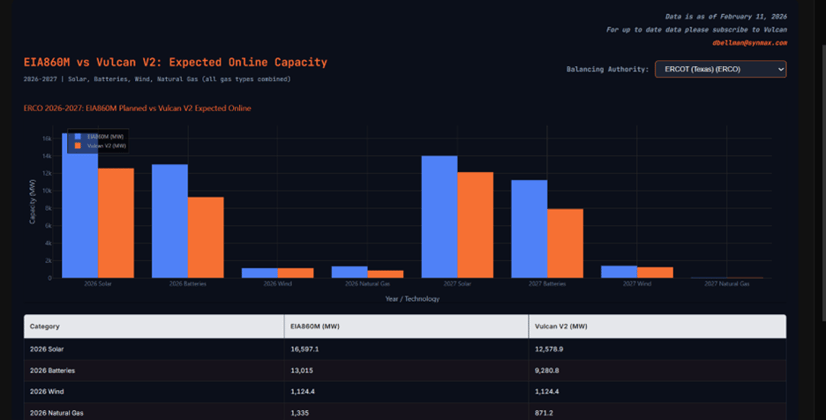Click the orange 2026 Natural Gas bar
The height and width of the screenshot is (420, 826).
(x=385, y=274)
